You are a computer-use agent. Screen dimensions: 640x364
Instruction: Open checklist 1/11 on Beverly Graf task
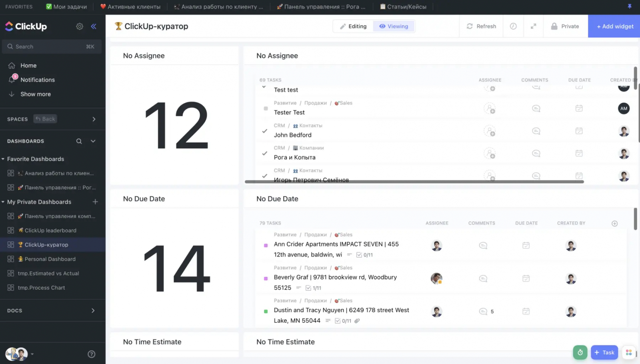coord(313,288)
